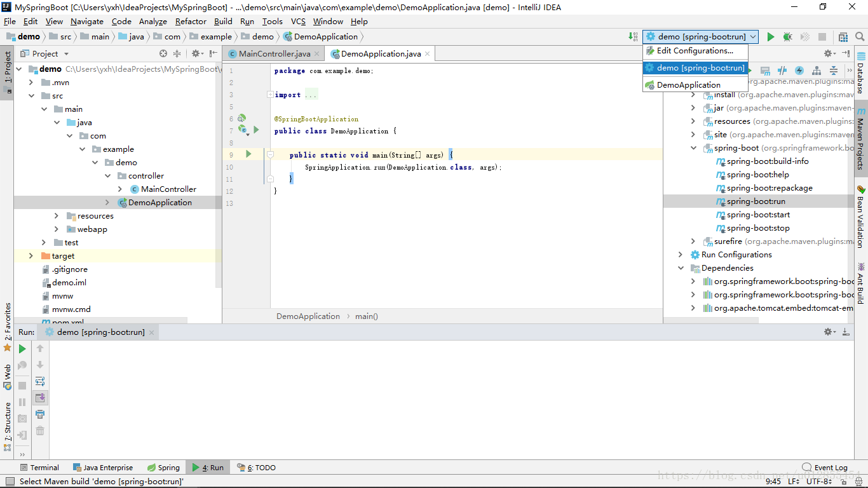Toggle the Favorites side panel
Screen dimensions: 868x488
[8, 327]
